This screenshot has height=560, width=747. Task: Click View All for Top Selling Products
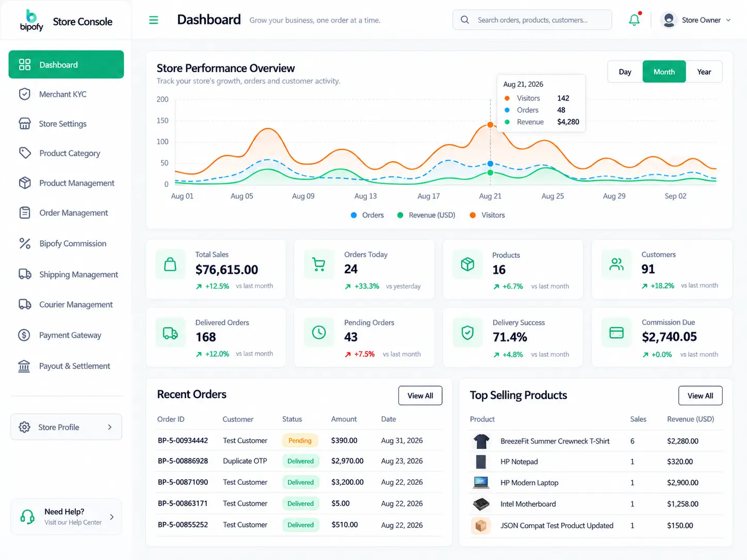point(701,396)
